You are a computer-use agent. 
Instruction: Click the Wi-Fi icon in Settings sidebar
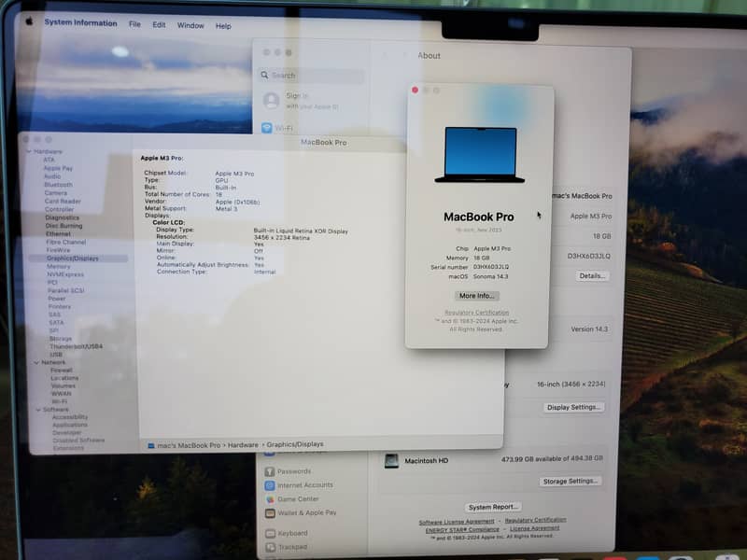(267, 128)
